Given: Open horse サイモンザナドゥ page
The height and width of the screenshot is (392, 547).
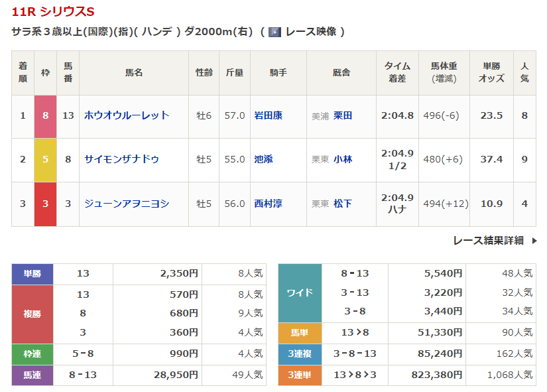Looking at the screenshot, I should click(121, 159).
